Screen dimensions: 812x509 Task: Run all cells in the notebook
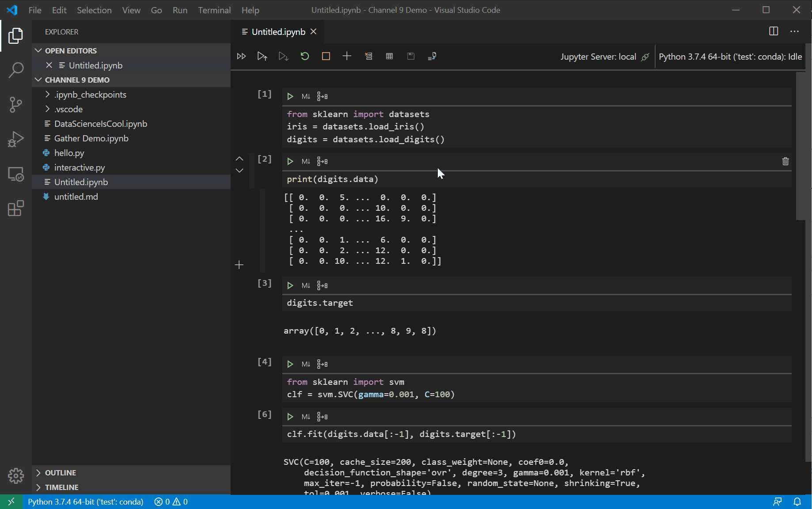(241, 56)
